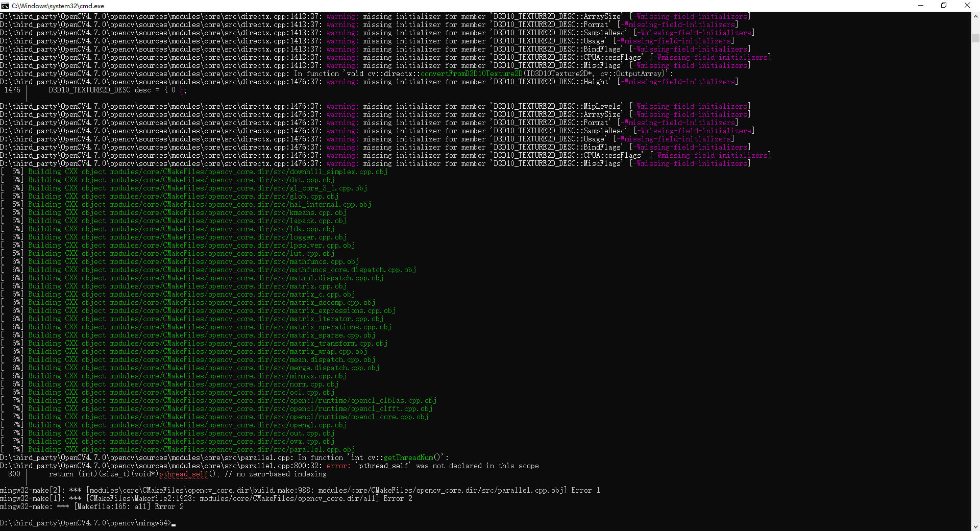Click 1413:37 warning mentioning D3D10_TEXTURE2D_DESC::CPUAccessFlags

pos(386,57)
